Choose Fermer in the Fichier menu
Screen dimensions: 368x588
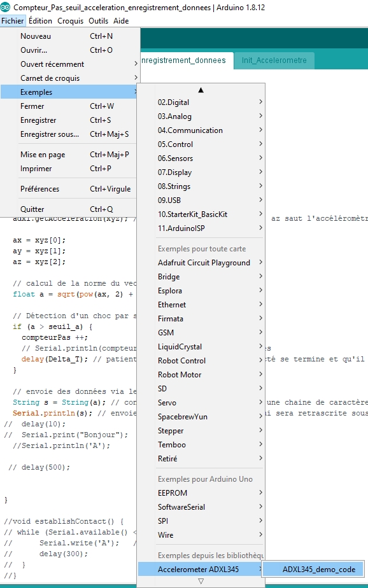click(70, 106)
